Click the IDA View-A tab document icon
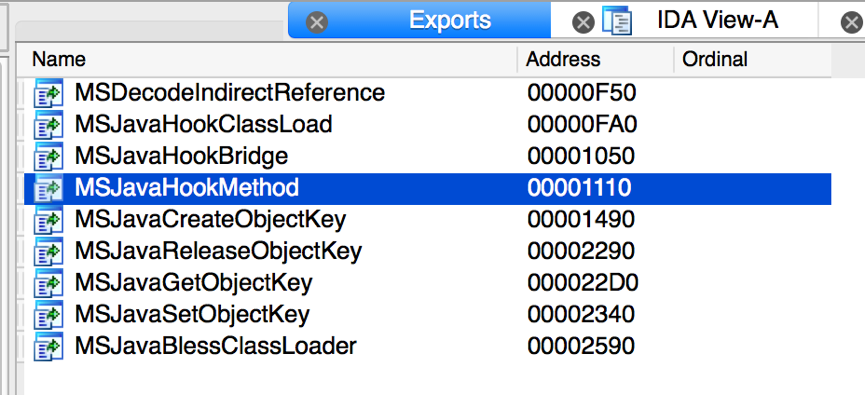Image resolution: width=865 pixels, height=395 pixels. (617, 21)
